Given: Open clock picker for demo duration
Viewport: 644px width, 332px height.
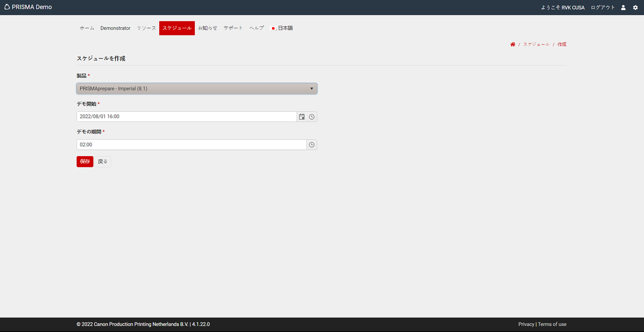Looking at the screenshot, I should (312, 145).
